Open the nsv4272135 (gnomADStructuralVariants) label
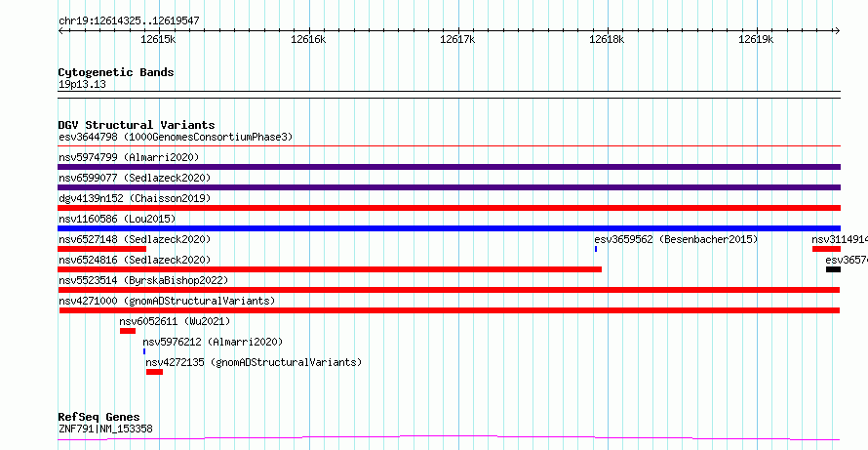Screen dimensions: 868x450 pyautogui.click(x=254, y=362)
